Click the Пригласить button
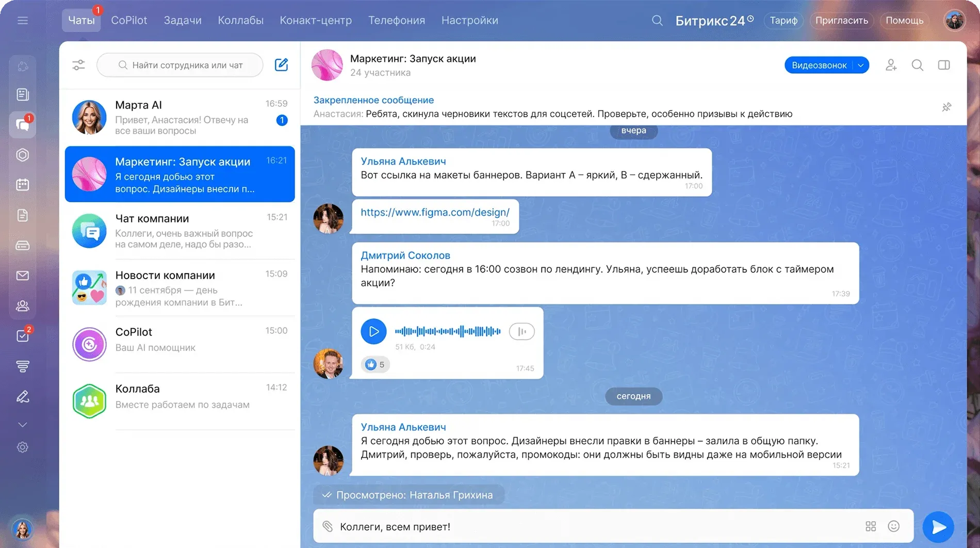Viewport: 980px width, 548px height. coord(841,20)
